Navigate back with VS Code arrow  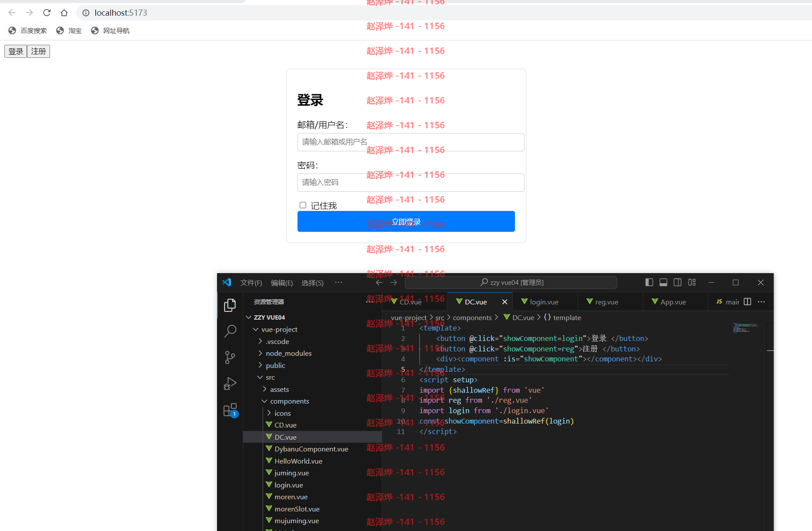[379, 283]
